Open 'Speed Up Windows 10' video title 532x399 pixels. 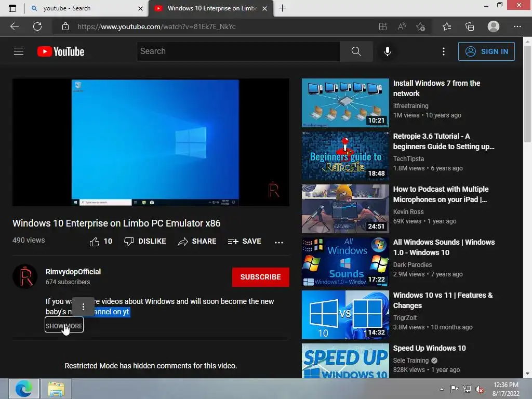429,348
